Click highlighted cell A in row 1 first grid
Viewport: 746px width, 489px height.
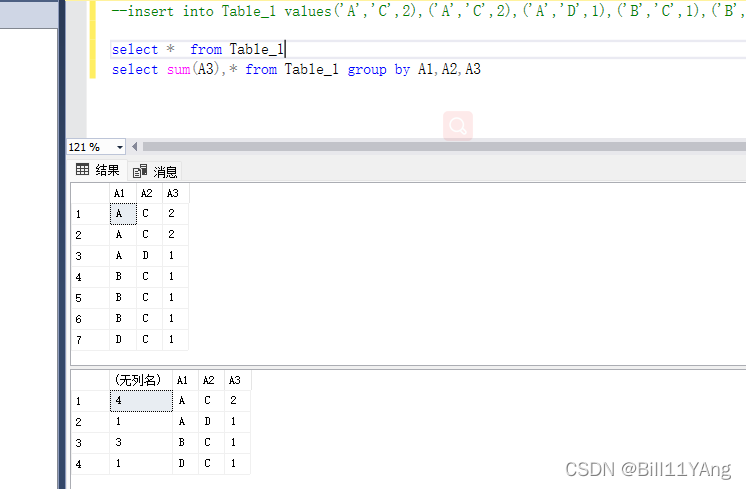pos(123,214)
